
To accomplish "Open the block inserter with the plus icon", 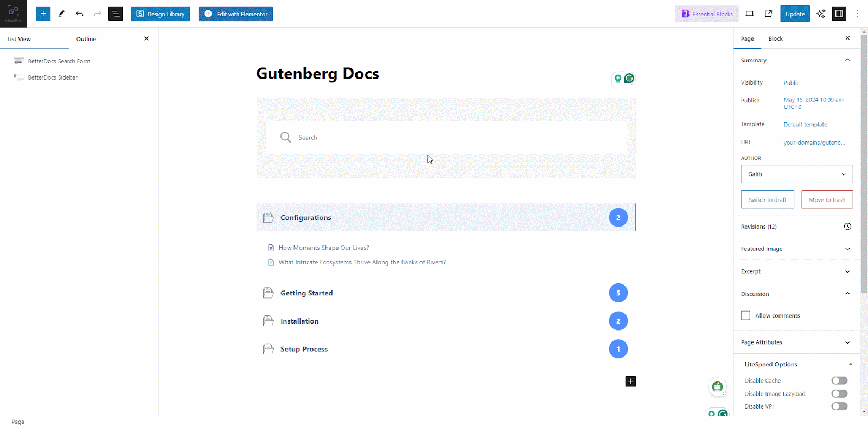I will pyautogui.click(x=43, y=14).
